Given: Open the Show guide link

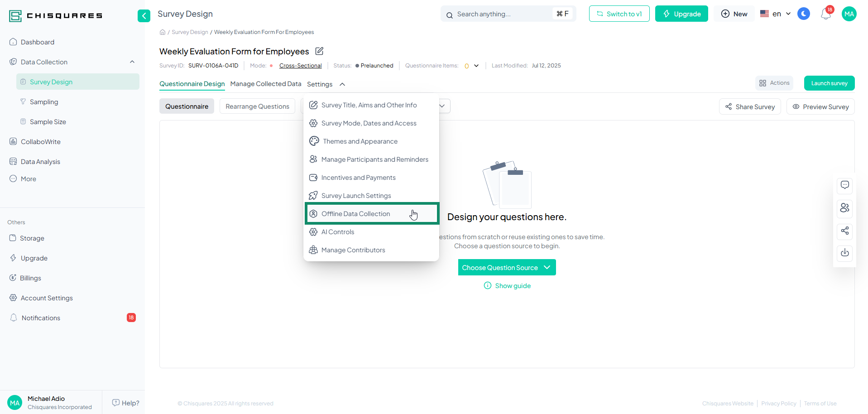Looking at the screenshot, I should coord(512,286).
